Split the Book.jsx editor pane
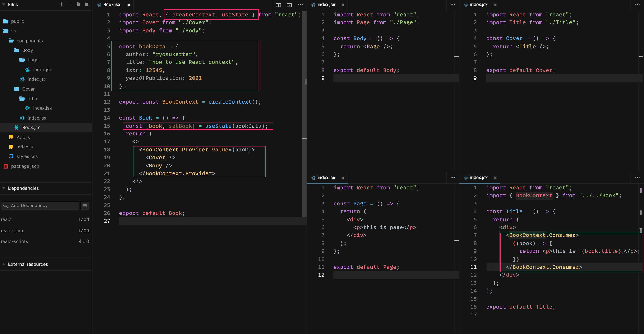This screenshot has height=334, width=644. [x=278, y=5]
